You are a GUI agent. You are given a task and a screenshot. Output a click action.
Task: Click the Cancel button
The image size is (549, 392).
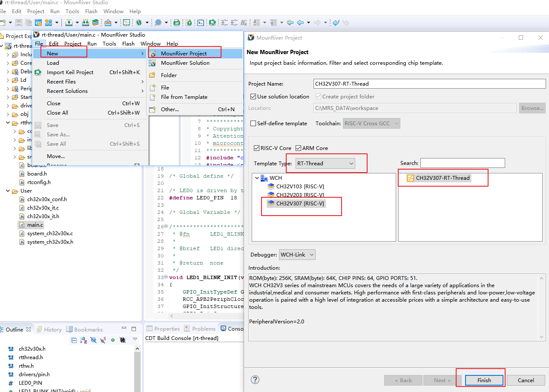coord(526,380)
